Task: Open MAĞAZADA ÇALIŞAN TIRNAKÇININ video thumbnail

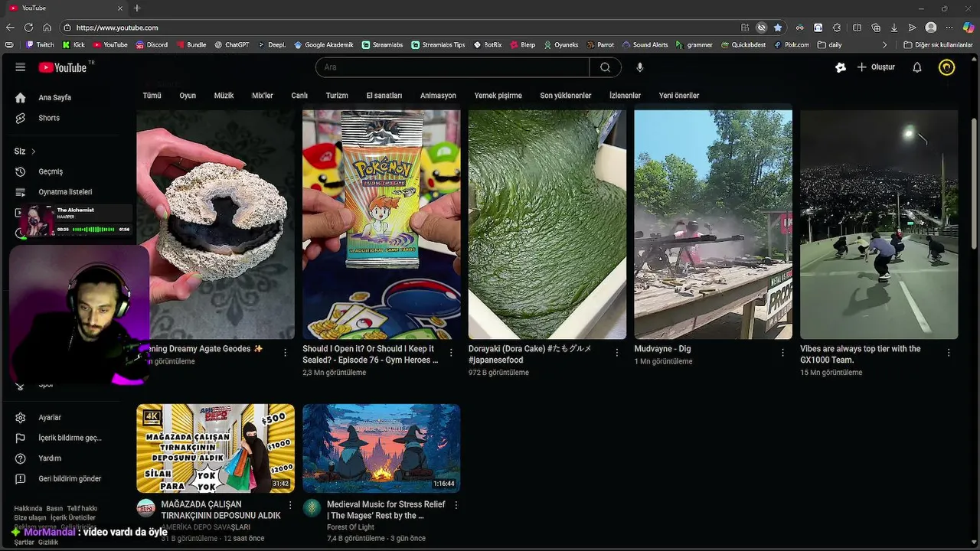Action: pyautogui.click(x=215, y=448)
